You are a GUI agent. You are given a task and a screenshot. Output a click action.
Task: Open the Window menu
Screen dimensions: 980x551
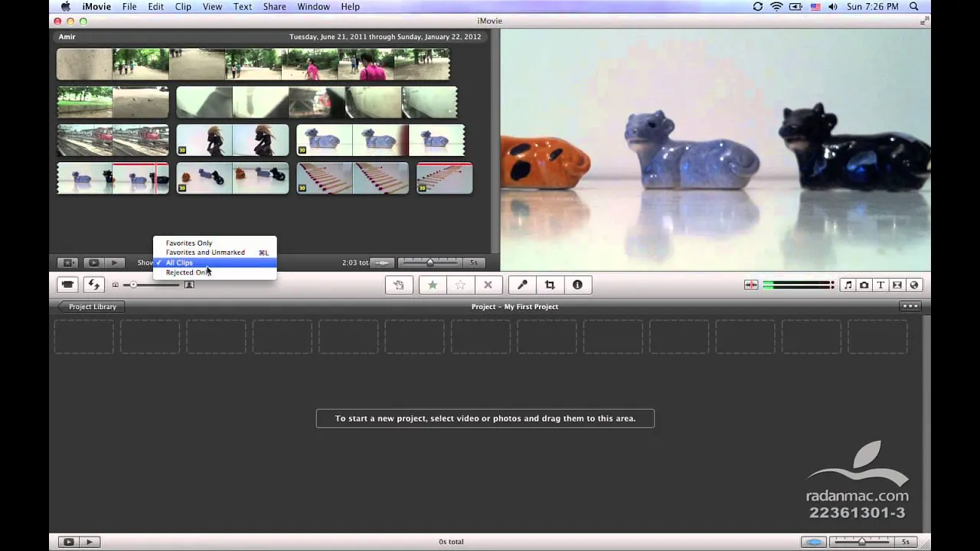tap(313, 7)
